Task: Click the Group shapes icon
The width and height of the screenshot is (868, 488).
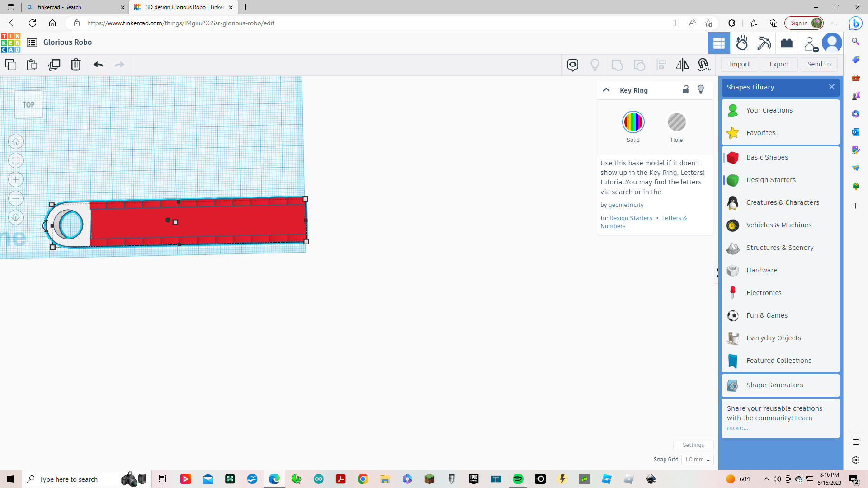Action: coord(618,65)
